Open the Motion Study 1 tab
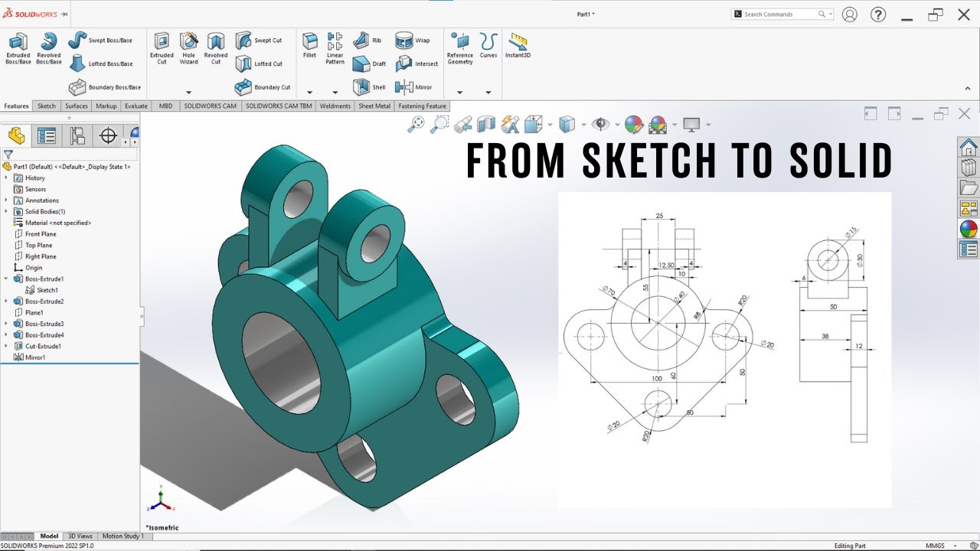 [122, 536]
